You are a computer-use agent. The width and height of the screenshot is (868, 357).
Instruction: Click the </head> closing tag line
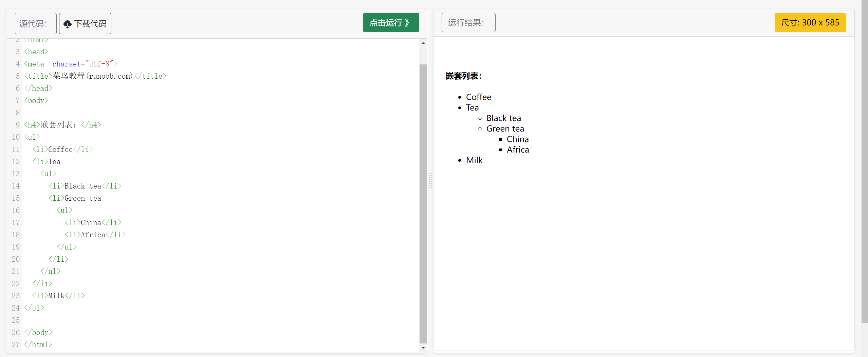click(x=38, y=88)
